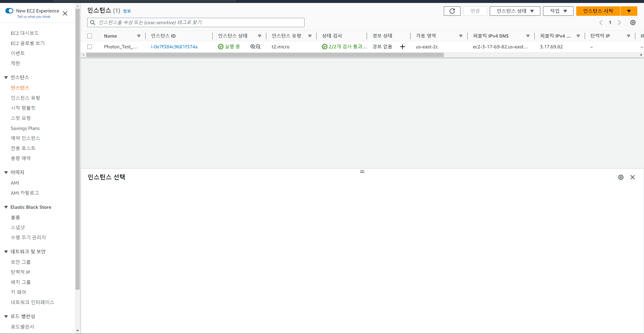Open 스냅샷 in sidebar
This screenshot has height=334, width=644.
coord(18,228)
